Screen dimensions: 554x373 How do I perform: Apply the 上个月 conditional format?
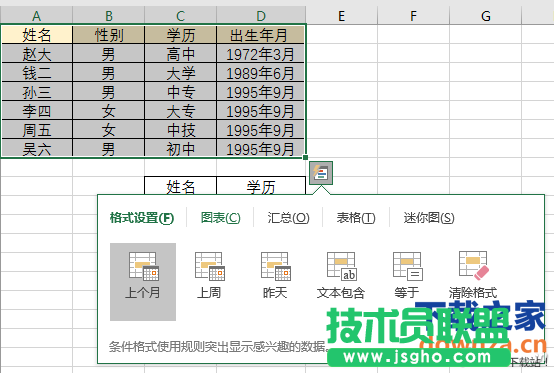(143, 282)
